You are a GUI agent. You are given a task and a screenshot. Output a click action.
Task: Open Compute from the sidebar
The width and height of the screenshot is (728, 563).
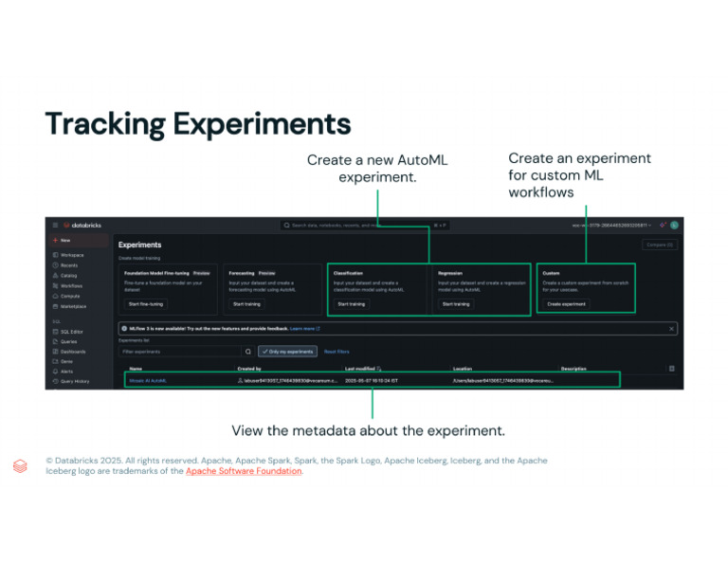click(70, 296)
